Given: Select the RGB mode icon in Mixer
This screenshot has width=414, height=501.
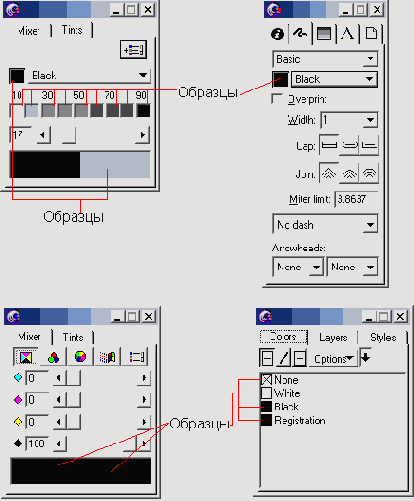Looking at the screenshot, I should pyautogui.click(x=53, y=357).
